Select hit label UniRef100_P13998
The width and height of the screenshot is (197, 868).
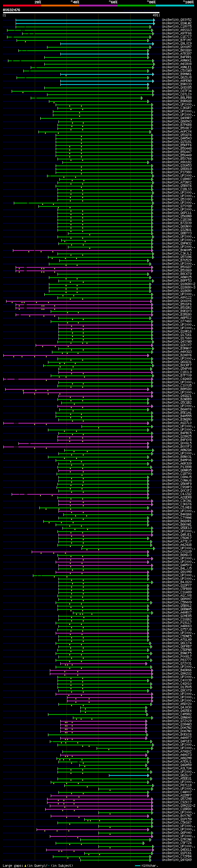click(x=177, y=467)
